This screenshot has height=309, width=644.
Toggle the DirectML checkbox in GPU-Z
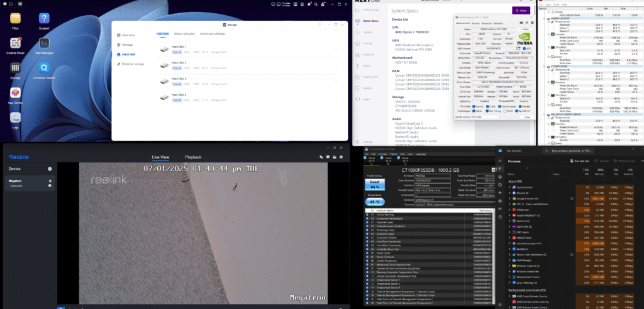click(x=520, y=106)
